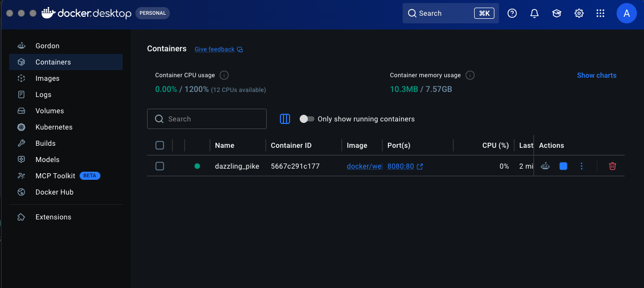Screen dimensions: 644x288
Task: Click the containers Search field
Action: click(207, 119)
